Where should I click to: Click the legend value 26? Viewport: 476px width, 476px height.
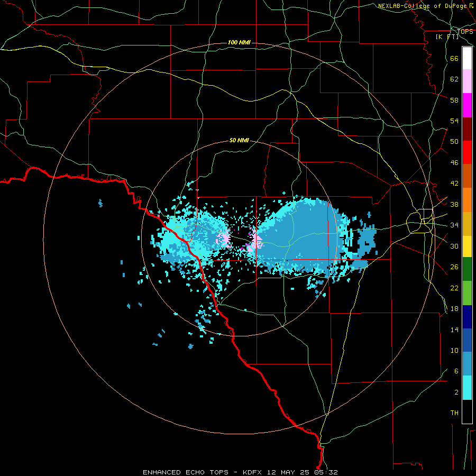454,267
